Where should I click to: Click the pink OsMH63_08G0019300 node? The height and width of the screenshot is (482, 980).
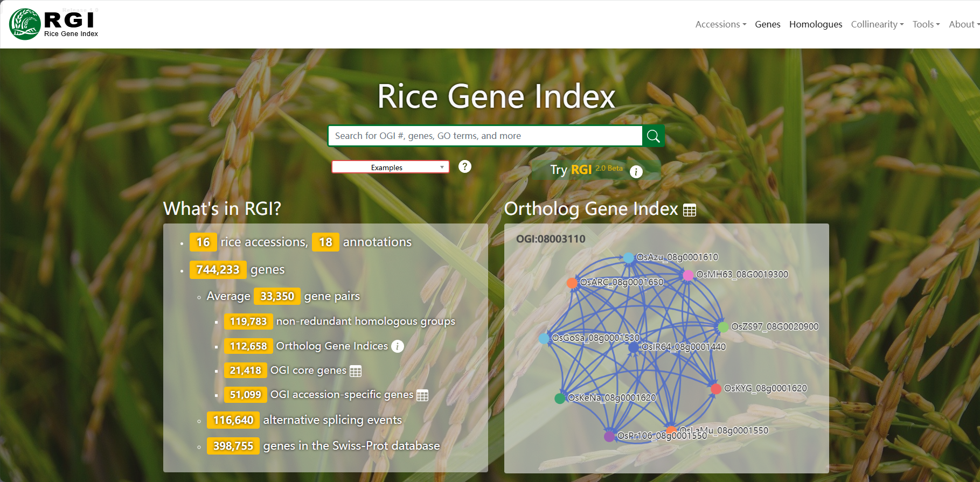coord(688,275)
